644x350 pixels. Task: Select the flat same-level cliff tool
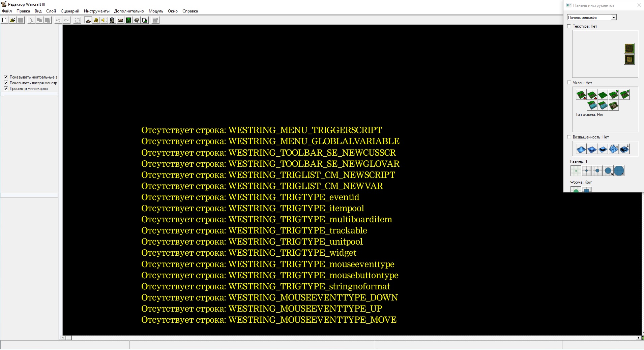[x=603, y=95]
